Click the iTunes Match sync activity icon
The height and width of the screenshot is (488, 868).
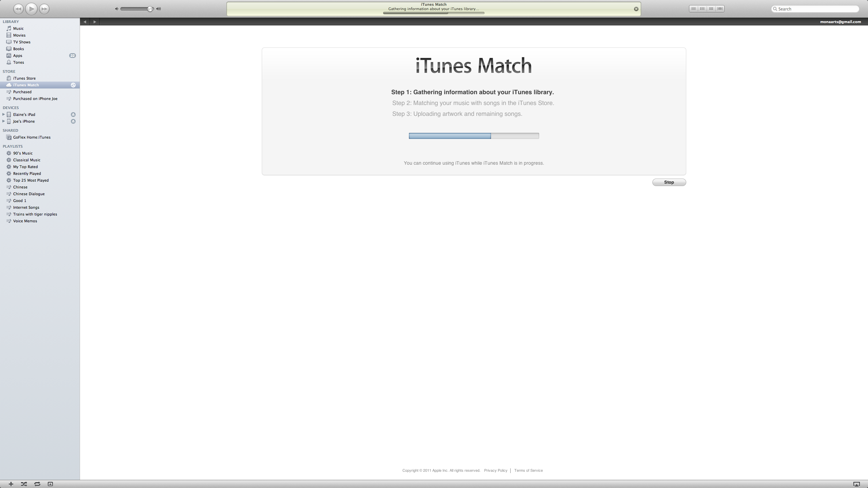73,85
